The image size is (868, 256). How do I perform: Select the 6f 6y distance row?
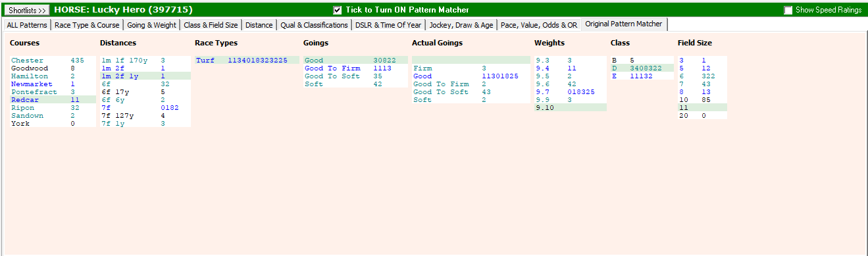point(145,100)
